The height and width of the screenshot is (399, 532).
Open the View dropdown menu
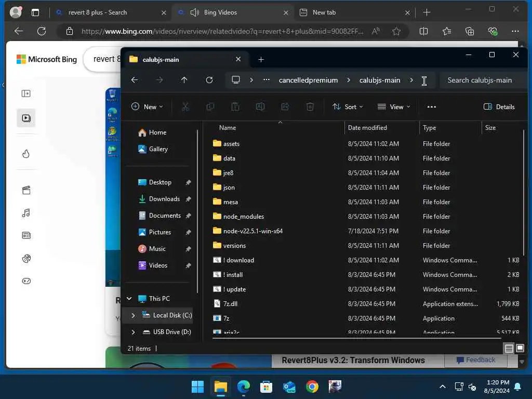pos(394,107)
